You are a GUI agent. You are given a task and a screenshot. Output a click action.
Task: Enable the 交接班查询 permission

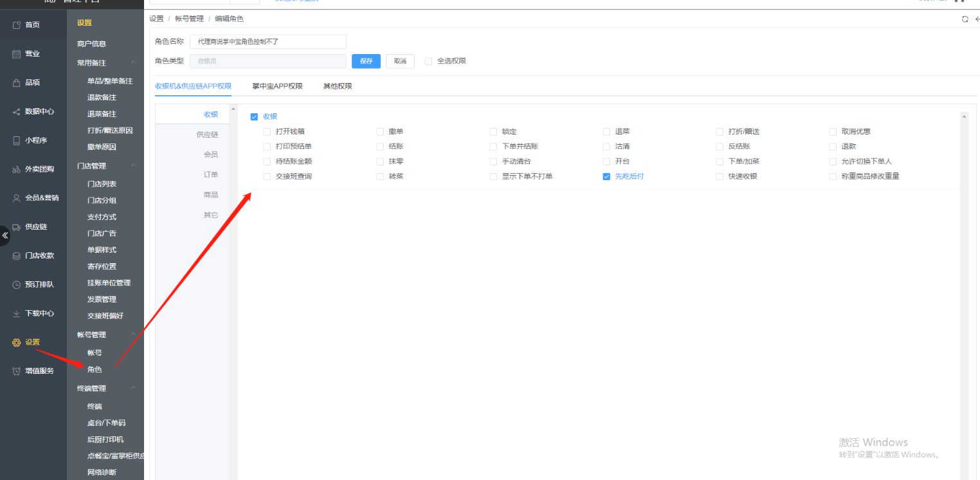(267, 176)
